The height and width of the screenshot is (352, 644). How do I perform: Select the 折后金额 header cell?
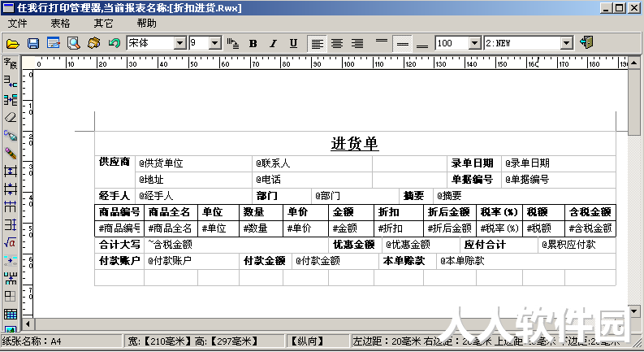[x=450, y=212]
